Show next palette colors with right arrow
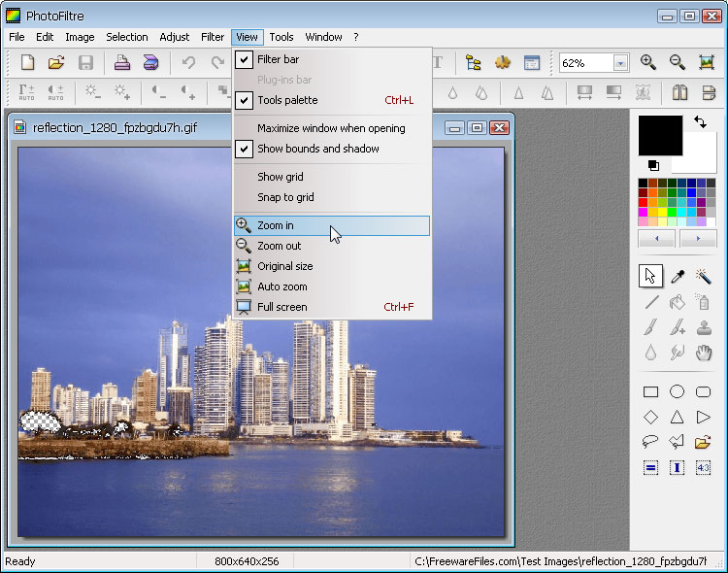 (698, 238)
